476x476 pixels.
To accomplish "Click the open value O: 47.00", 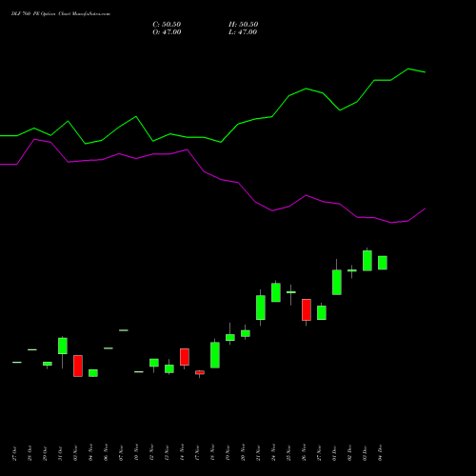I will [x=167, y=32].
